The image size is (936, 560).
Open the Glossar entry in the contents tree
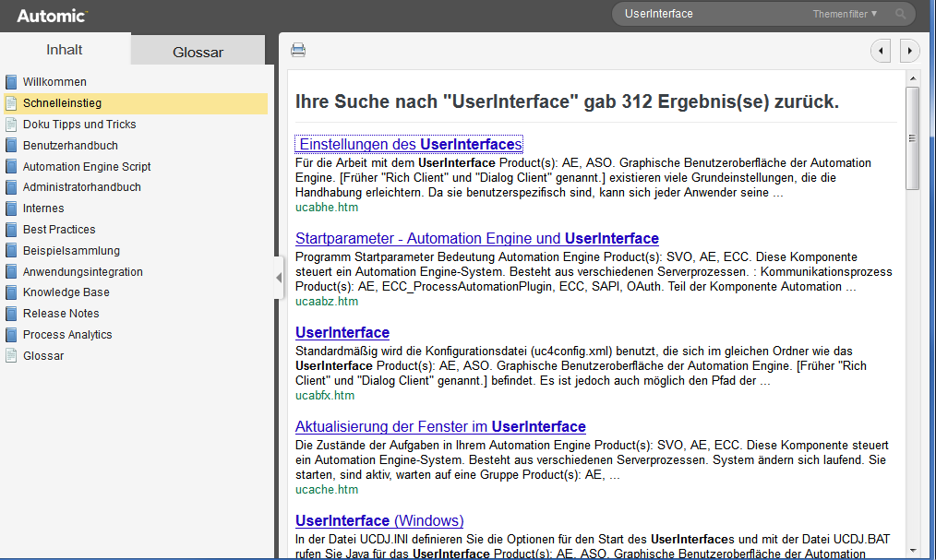pos(43,356)
